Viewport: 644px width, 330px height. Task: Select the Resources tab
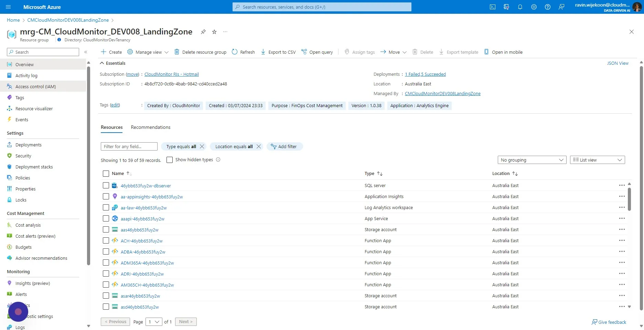pos(111,127)
